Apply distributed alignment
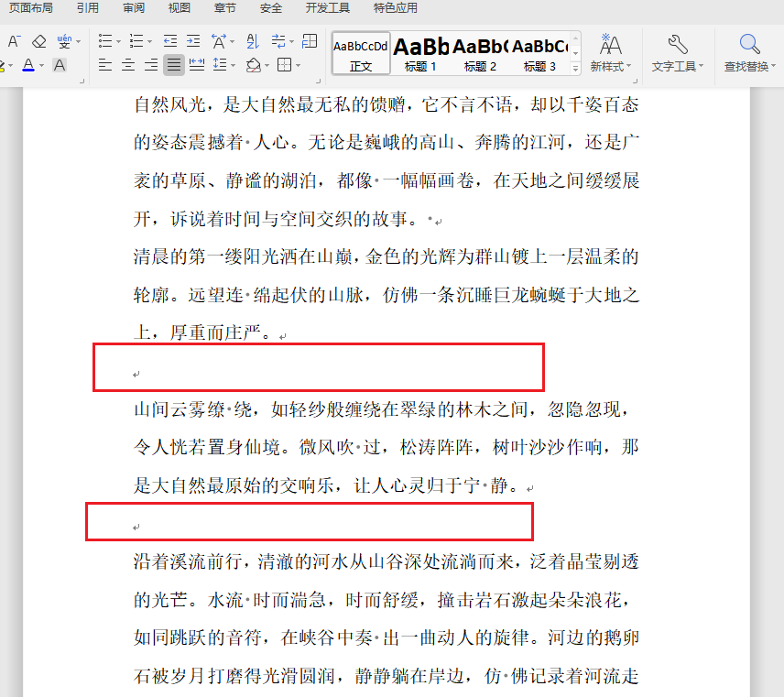784x697 pixels. point(197,65)
